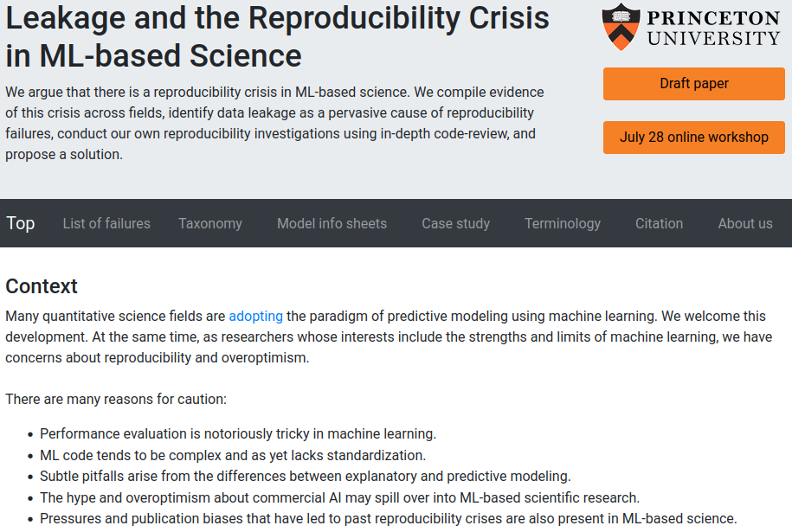Viewport: 792px width, 532px height.
Task: Go to Top in the navigation bar
Action: click(21, 223)
